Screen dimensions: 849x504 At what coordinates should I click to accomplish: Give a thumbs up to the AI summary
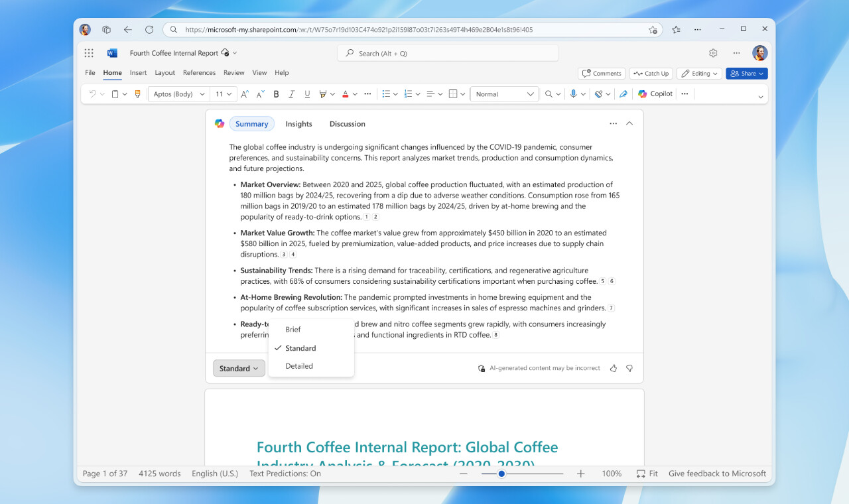(613, 368)
